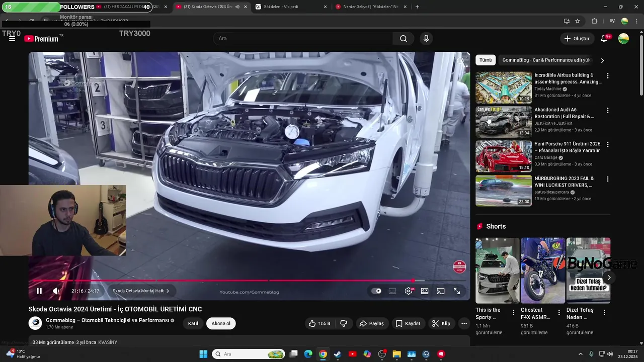Cast video with Play on TV icon
This screenshot has height=362, width=644.
point(441,291)
